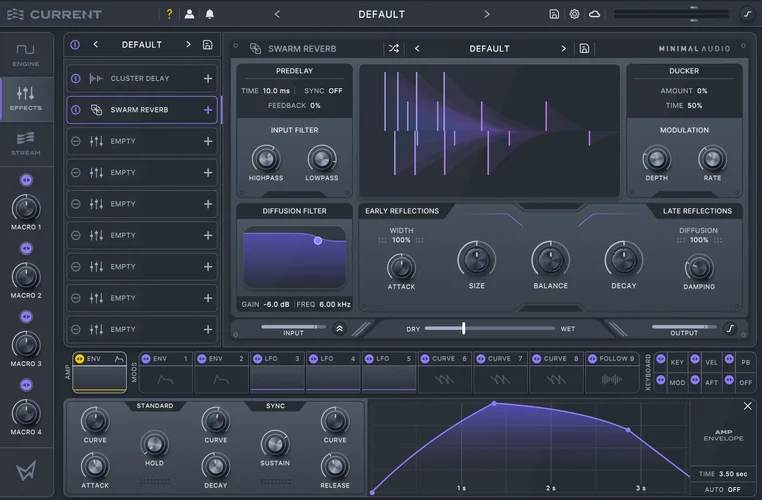Toggle predelay Sync off value

[335, 91]
